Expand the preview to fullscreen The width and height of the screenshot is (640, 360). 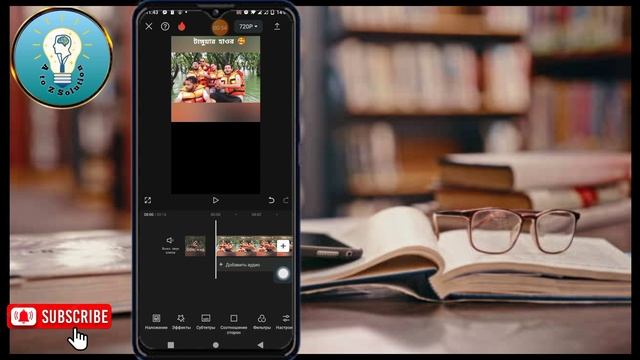click(x=148, y=200)
